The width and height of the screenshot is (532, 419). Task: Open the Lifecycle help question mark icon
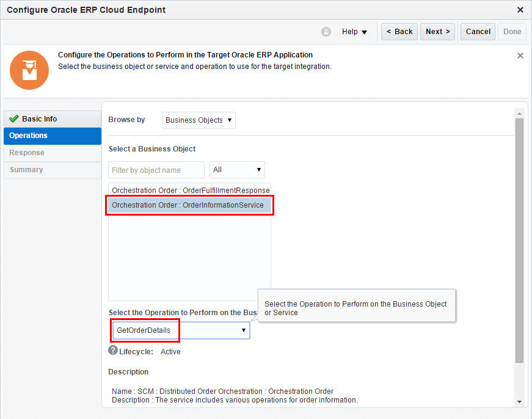pos(113,350)
